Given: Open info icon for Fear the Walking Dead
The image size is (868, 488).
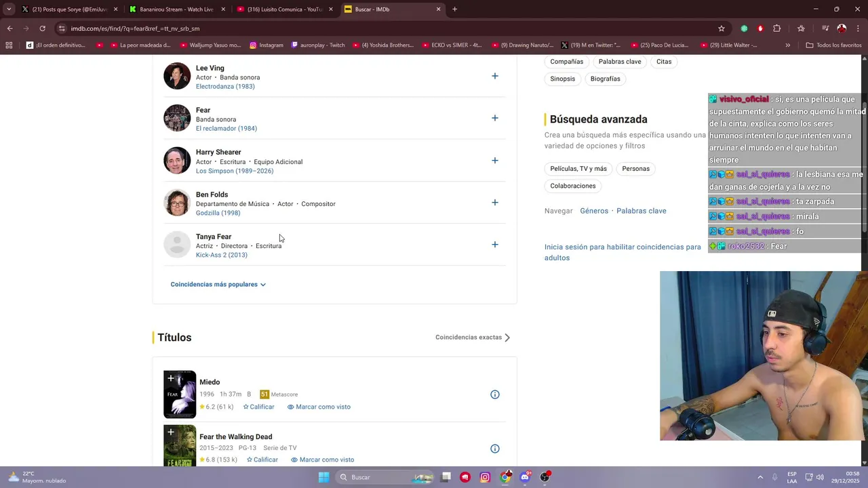Looking at the screenshot, I should 495,449.
